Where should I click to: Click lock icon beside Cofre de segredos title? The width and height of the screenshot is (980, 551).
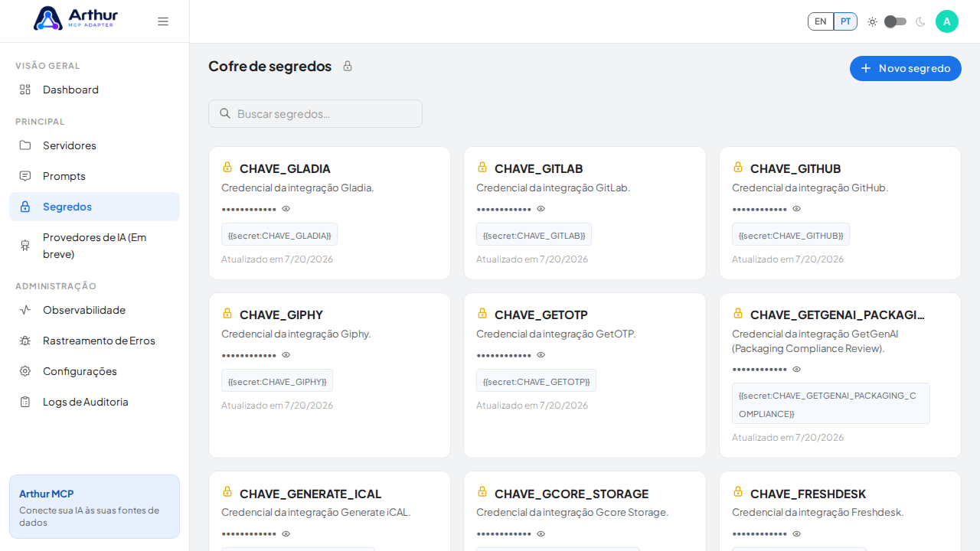(348, 66)
